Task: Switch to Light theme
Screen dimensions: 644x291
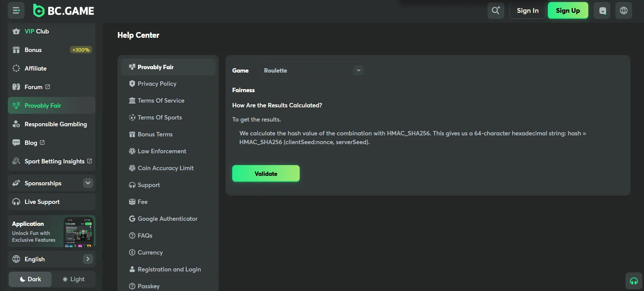Action: (x=73, y=279)
